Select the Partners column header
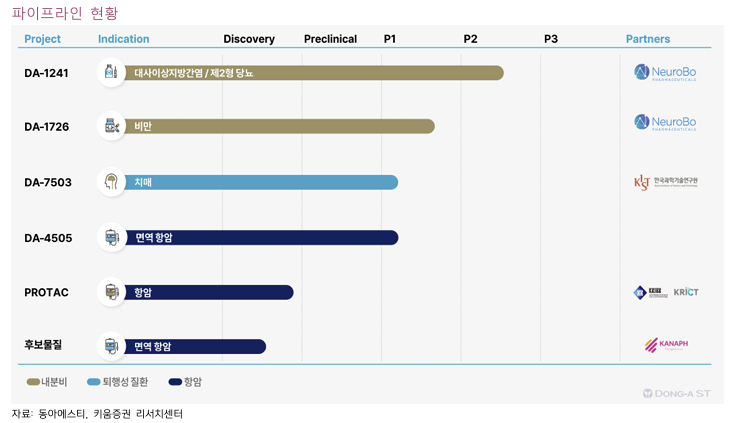The height and width of the screenshot is (423, 730). click(648, 39)
